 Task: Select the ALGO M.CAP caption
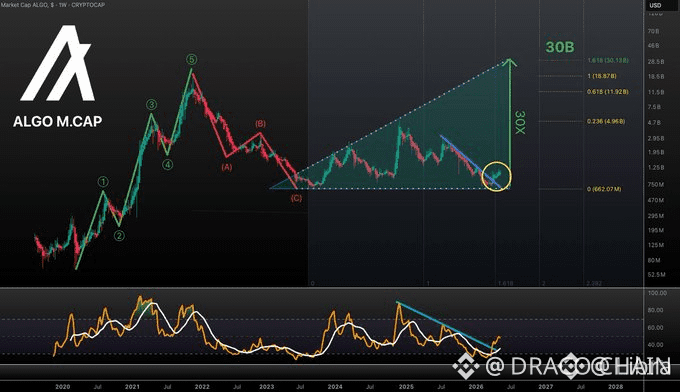pyautogui.click(x=57, y=121)
